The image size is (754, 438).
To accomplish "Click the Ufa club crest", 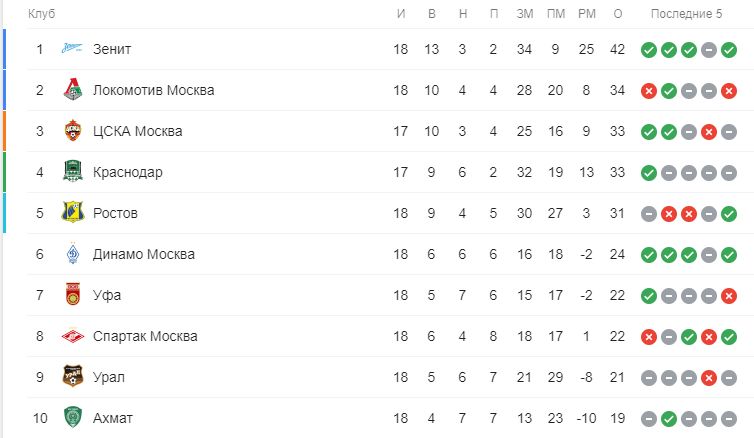I will pyautogui.click(x=73, y=295).
